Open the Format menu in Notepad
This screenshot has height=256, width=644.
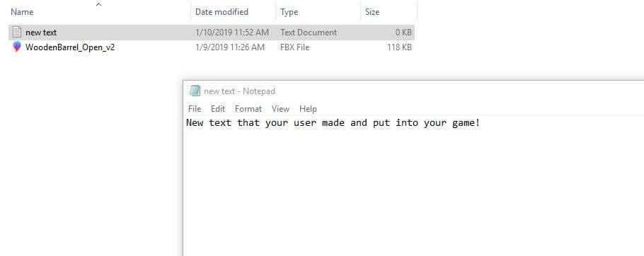(248, 109)
